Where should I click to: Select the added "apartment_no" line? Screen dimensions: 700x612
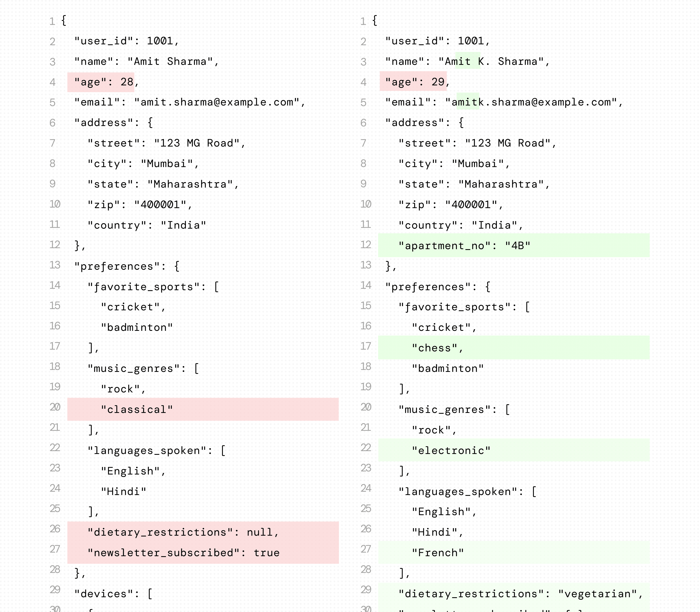coord(513,245)
